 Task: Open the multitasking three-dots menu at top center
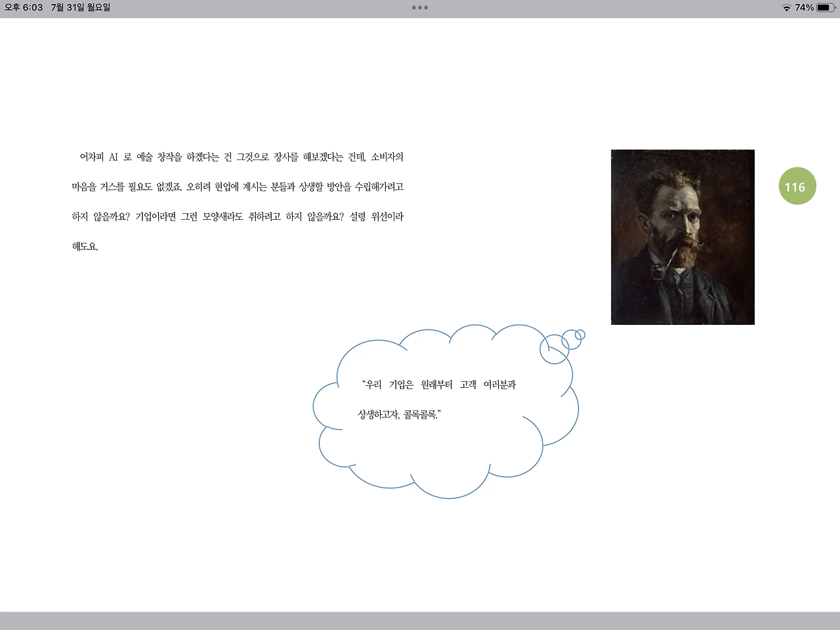pos(420,8)
